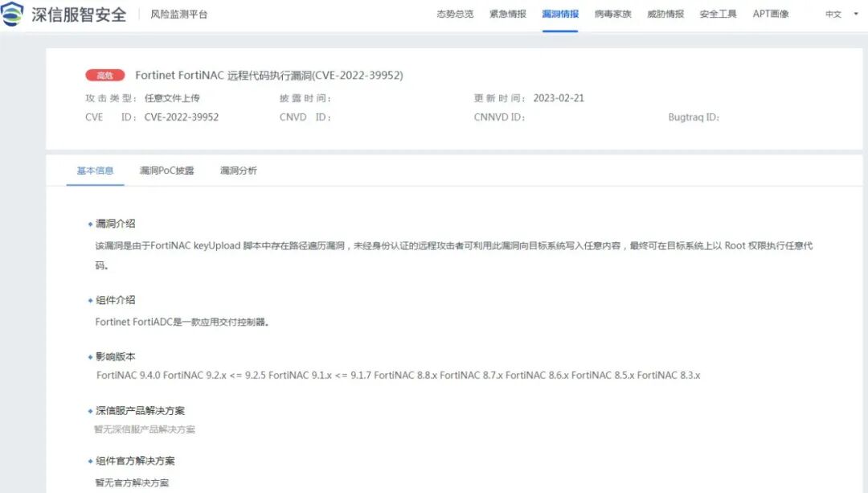Open the 态势总览 menu item
Viewport: 868px width, 493px height.
pyautogui.click(x=455, y=14)
